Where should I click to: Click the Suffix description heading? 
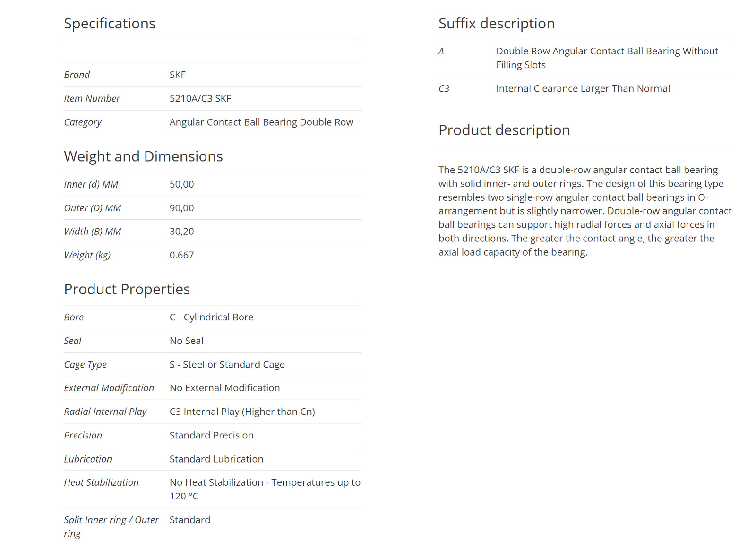point(497,23)
